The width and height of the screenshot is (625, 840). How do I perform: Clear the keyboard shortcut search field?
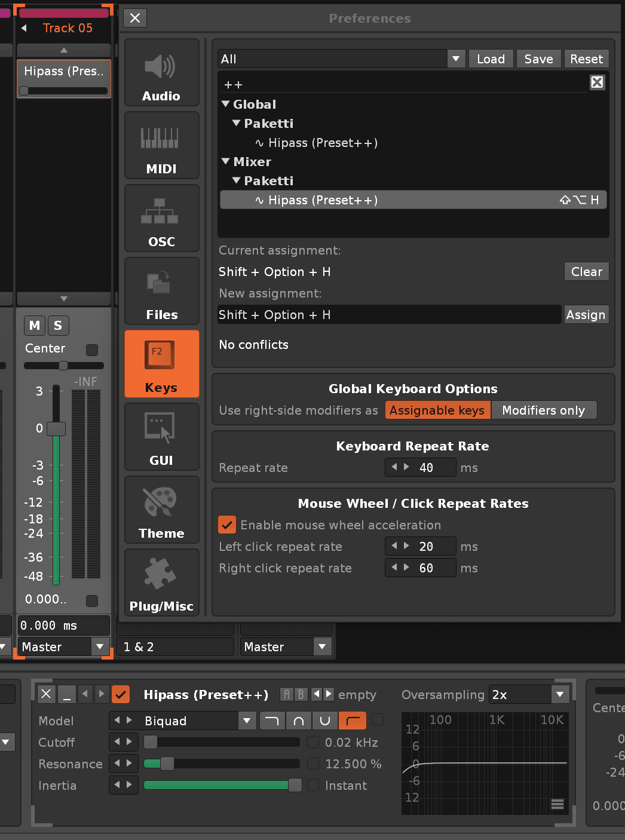[x=597, y=82]
